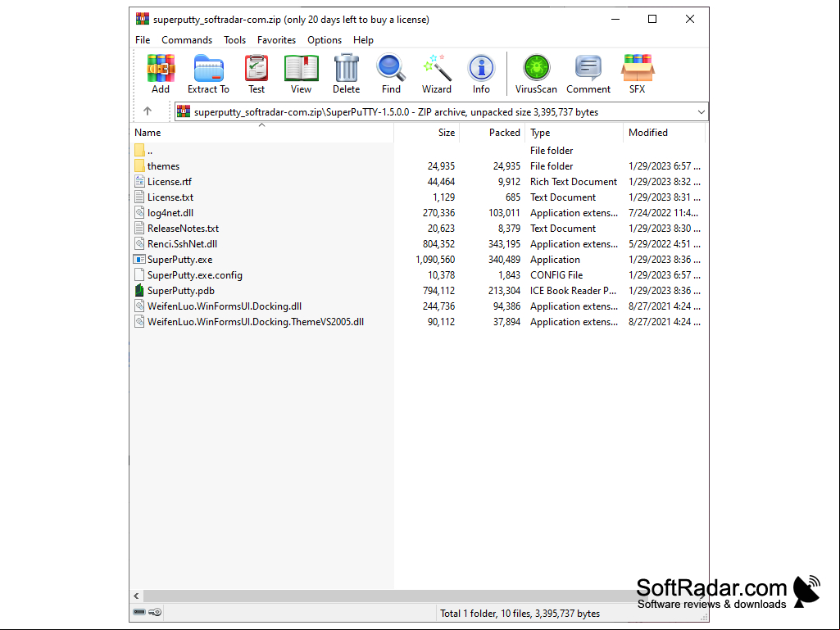The width and height of the screenshot is (840, 630).
Task: Select WeifenLuo.WinFormsUI.Docking.dll file name
Action: [x=225, y=306]
